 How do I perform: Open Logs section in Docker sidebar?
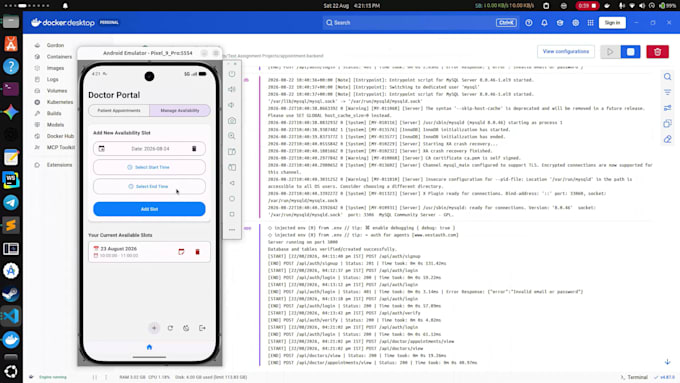[x=52, y=79]
